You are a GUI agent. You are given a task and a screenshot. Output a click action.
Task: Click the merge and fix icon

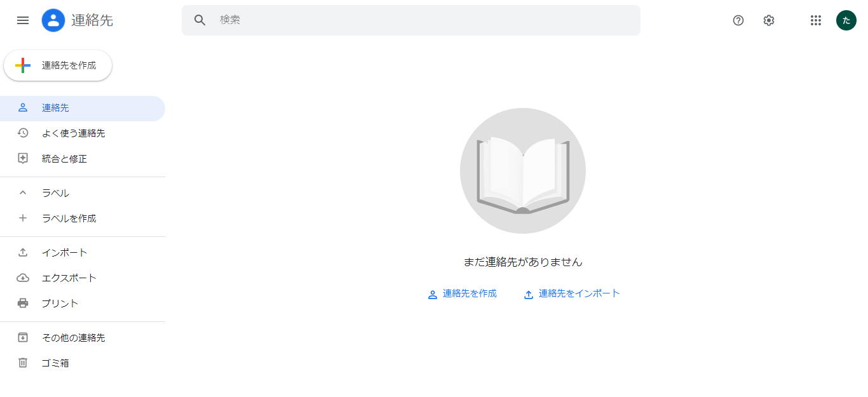pyautogui.click(x=23, y=159)
